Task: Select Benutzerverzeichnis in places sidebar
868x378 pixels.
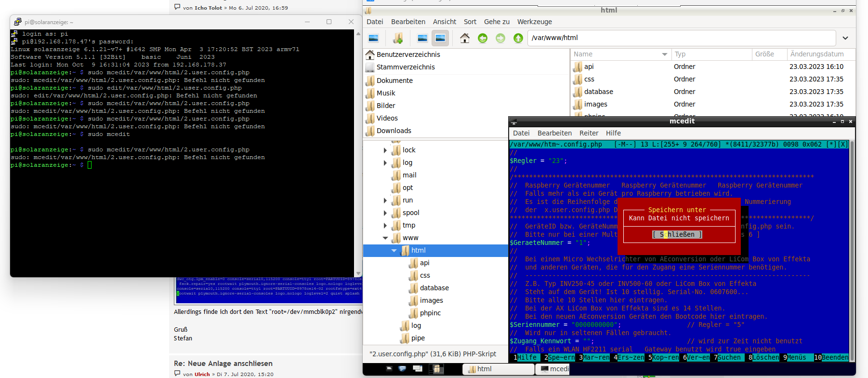Action: tap(408, 54)
